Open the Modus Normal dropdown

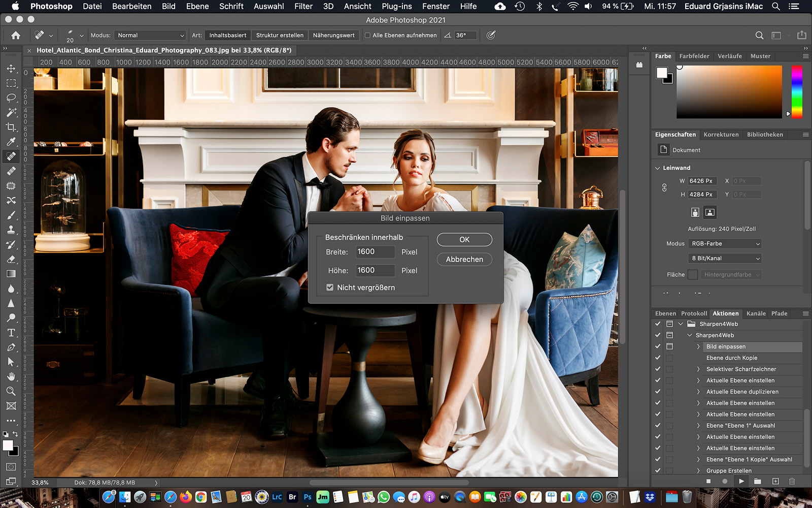[x=150, y=35]
